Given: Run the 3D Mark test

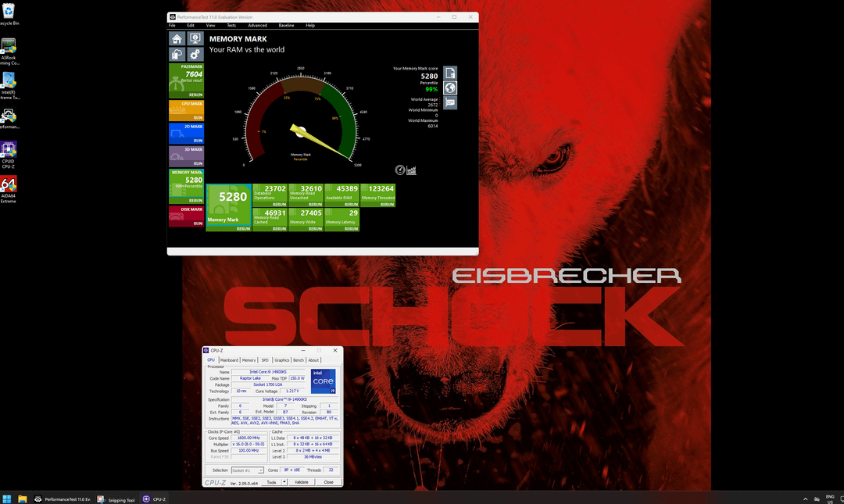Looking at the screenshot, I should pyautogui.click(x=198, y=163).
